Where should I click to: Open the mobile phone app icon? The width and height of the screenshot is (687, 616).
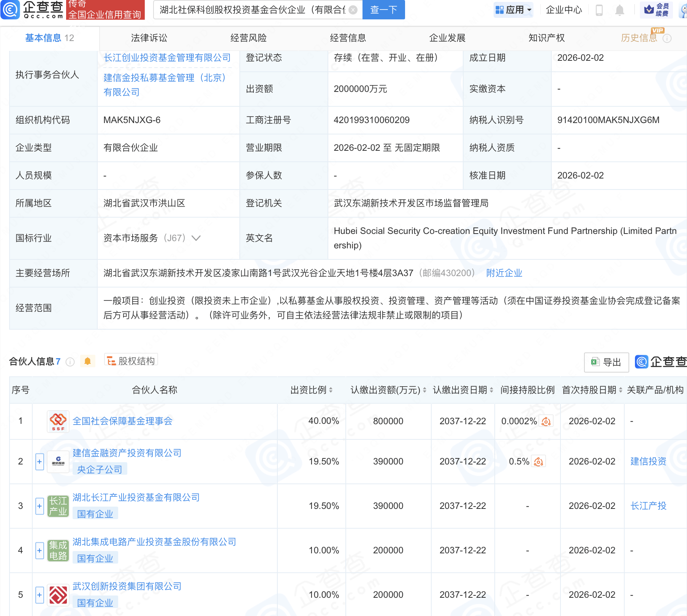(599, 10)
